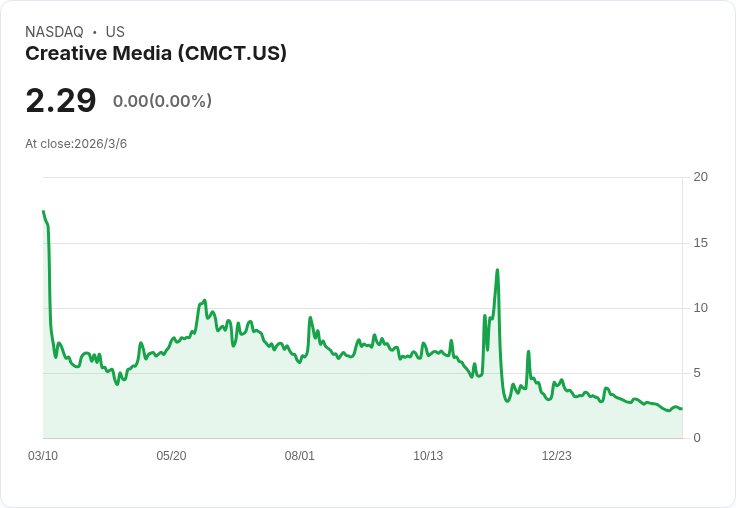Click the Creative Media (CMCT.US) title
The height and width of the screenshot is (508, 736).
[156, 53]
